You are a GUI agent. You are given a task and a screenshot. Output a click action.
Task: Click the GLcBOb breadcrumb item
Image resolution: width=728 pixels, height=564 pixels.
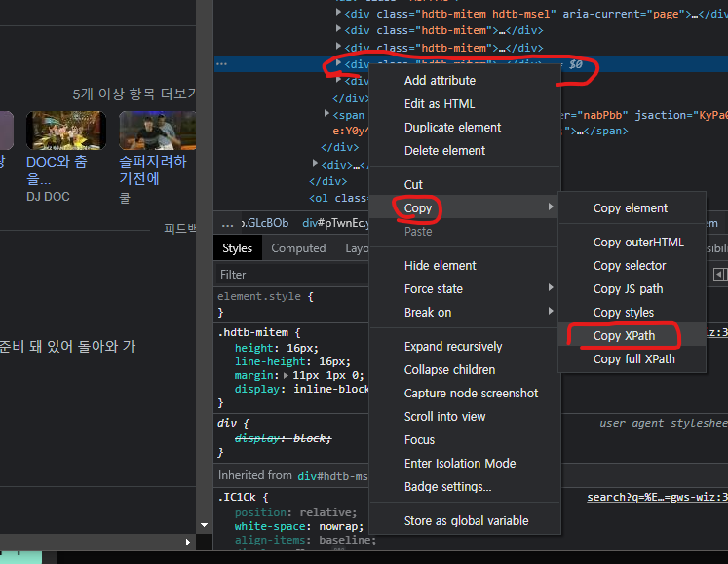[265, 223]
